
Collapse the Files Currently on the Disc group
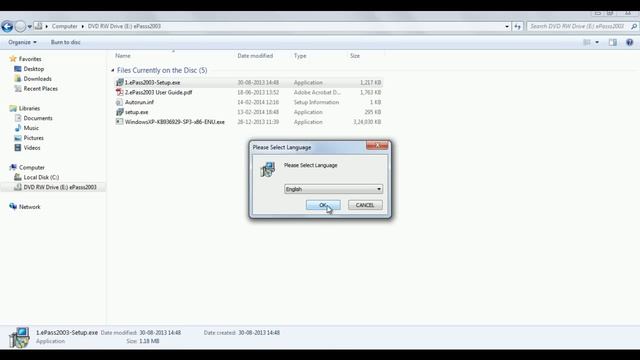113,71
